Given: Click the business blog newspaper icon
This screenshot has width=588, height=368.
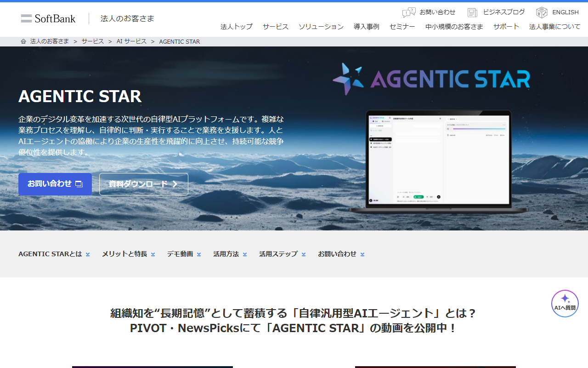Looking at the screenshot, I should point(472,12).
